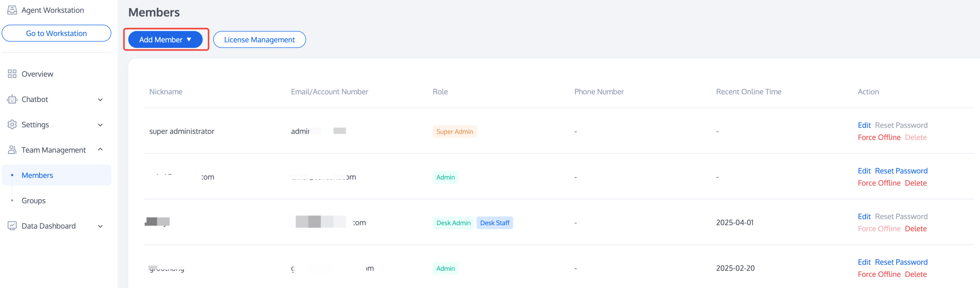980x288 pixels.
Task: Open the Groups submenu item
Action: point(34,200)
